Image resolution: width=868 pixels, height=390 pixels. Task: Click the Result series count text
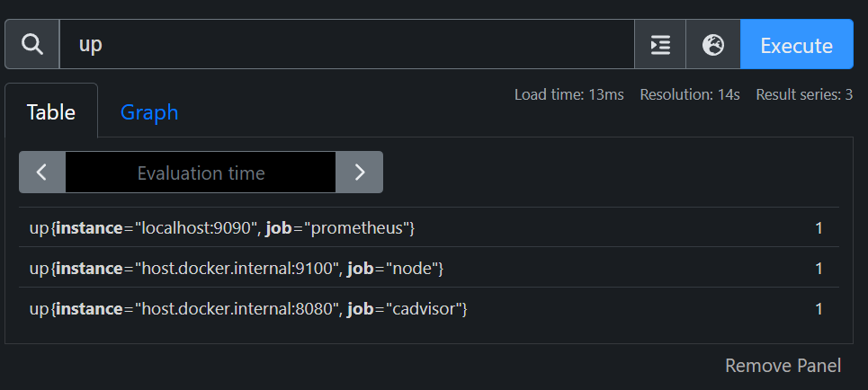pyautogui.click(x=803, y=94)
